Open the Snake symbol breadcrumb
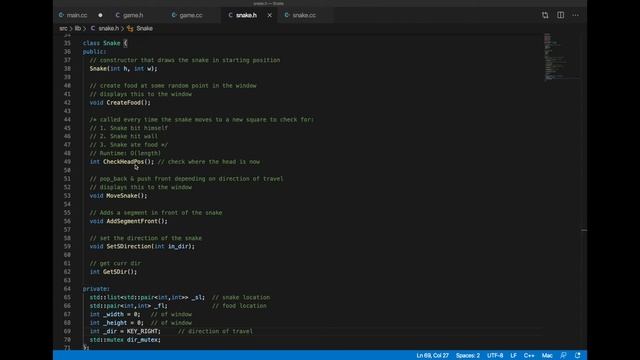 144,28
